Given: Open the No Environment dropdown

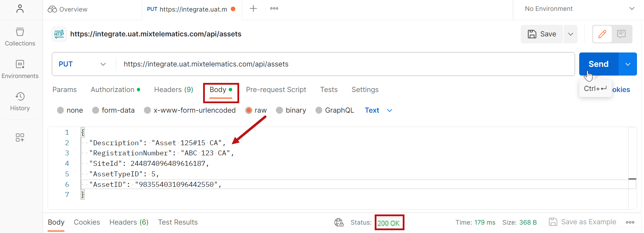Looking at the screenshot, I should pos(580,9).
